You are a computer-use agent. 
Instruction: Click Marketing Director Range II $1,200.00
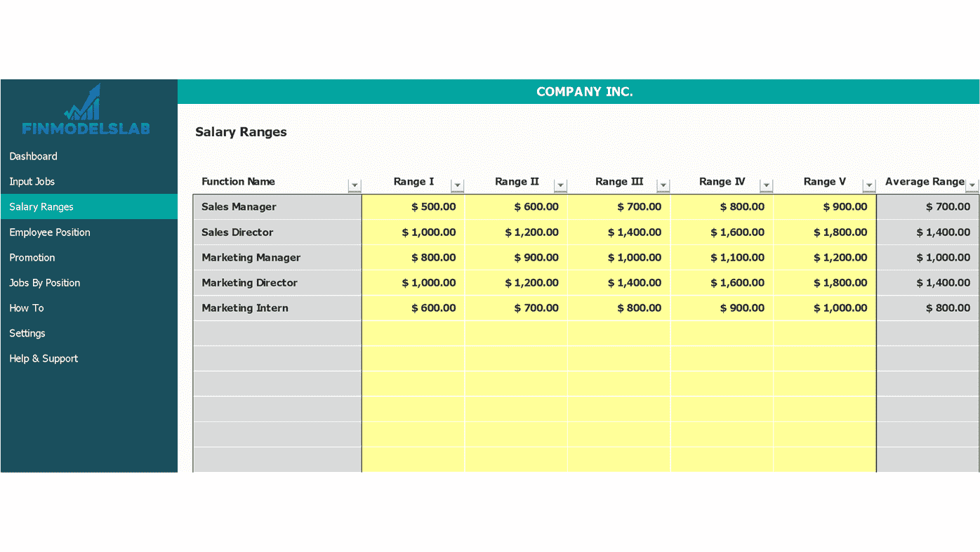pos(516,282)
